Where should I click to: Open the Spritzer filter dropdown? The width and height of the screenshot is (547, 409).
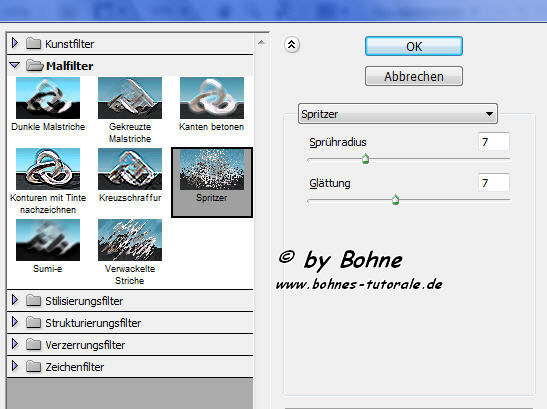pos(398,113)
